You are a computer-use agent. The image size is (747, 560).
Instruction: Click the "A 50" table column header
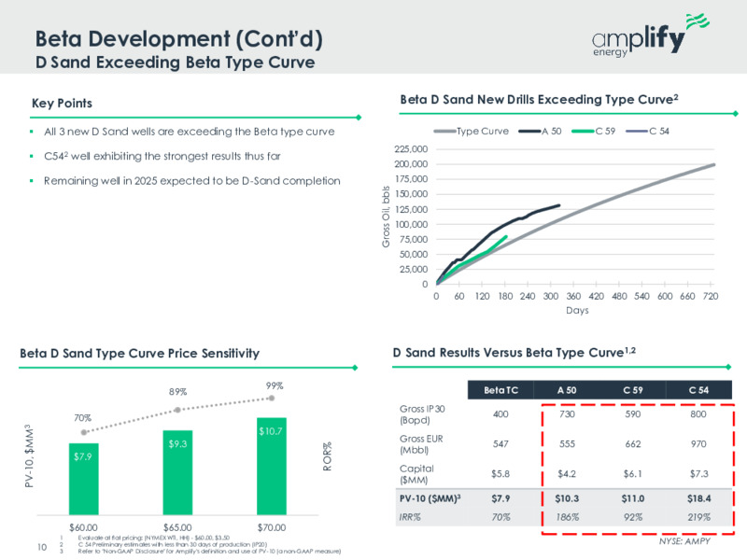567,390
